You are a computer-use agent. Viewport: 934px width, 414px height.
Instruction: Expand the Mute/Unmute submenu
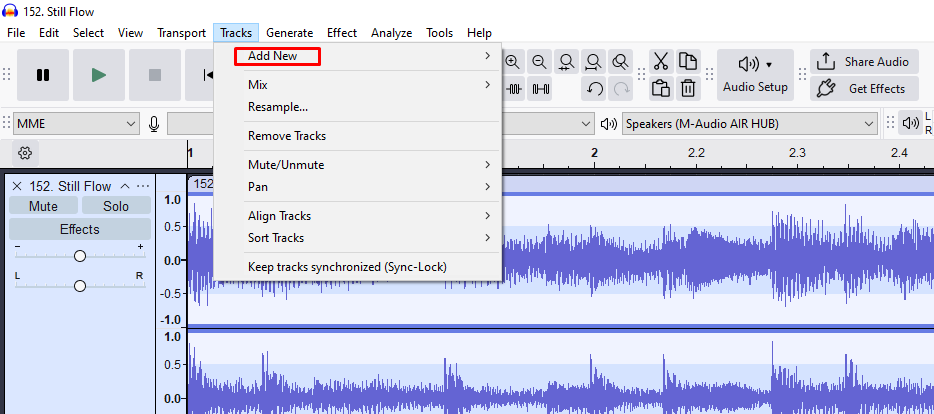click(357, 164)
